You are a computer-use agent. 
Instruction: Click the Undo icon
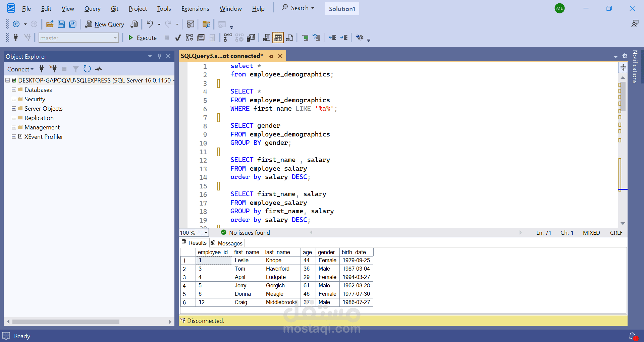point(150,24)
